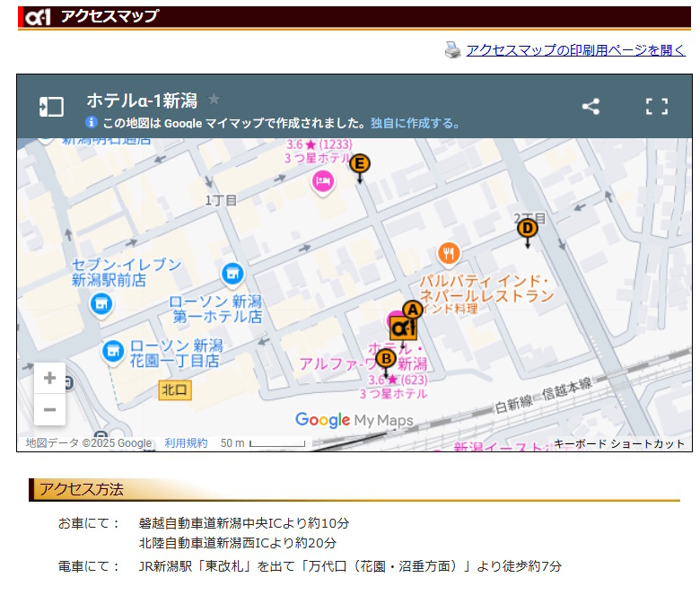The width and height of the screenshot is (700, 595).
Task: Click the orange restaurant pin
Action: (x=449, y=254)
